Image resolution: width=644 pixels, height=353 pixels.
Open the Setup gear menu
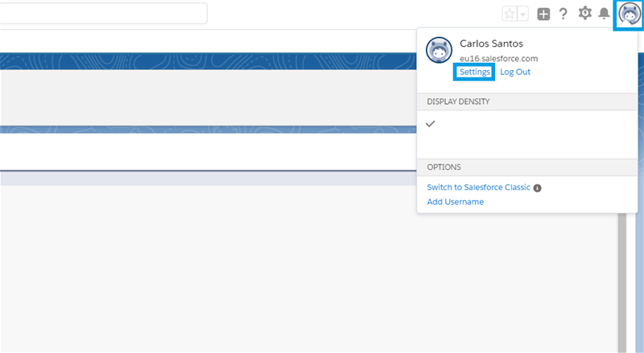585,14
